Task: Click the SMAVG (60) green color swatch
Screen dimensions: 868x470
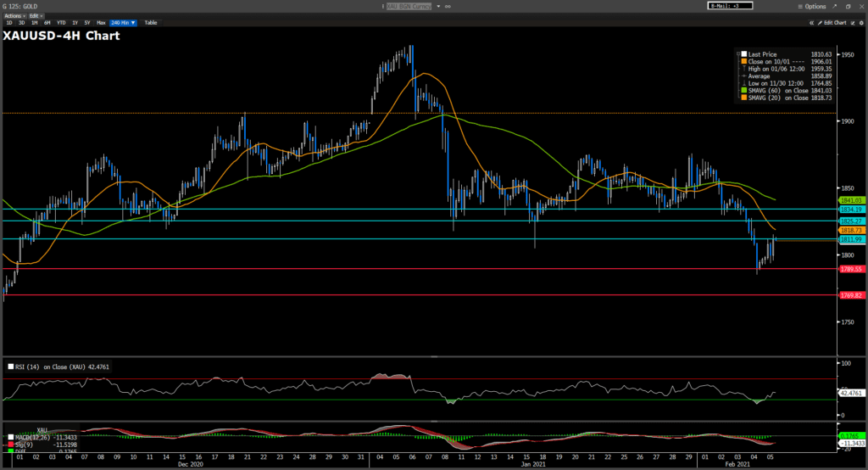Action: 744,90
